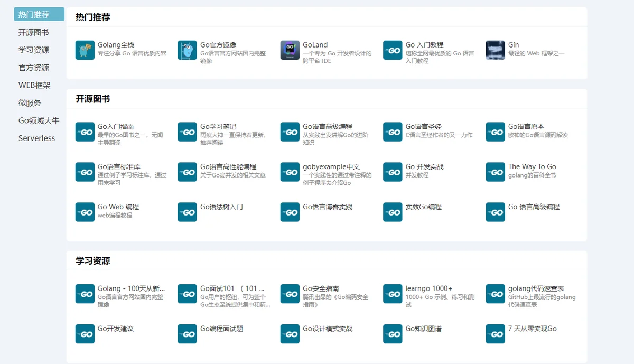Screen dimensions: 634x364
Task: Click the Go语言圣经 icon
Action: 393,132
